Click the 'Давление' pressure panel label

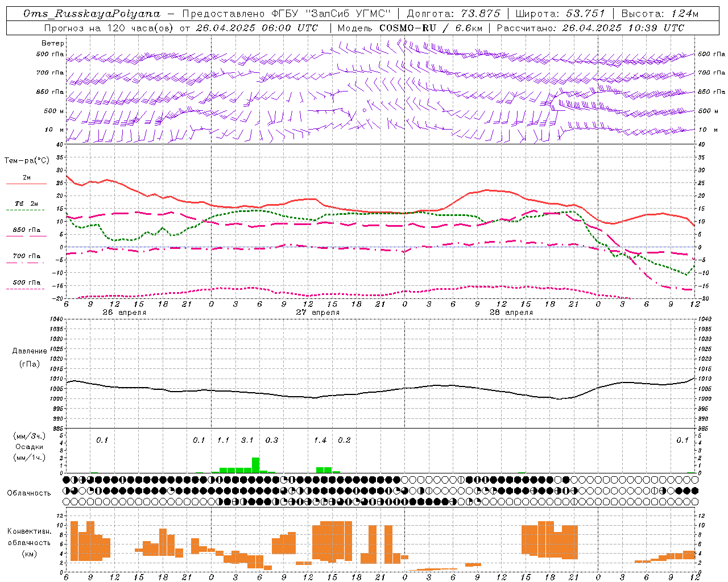point(30,351)
